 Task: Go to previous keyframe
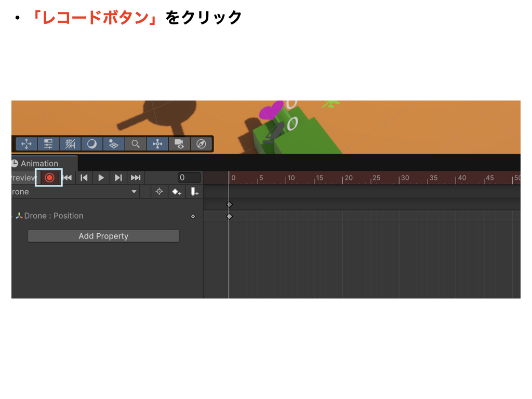click(x=84, y=178)
